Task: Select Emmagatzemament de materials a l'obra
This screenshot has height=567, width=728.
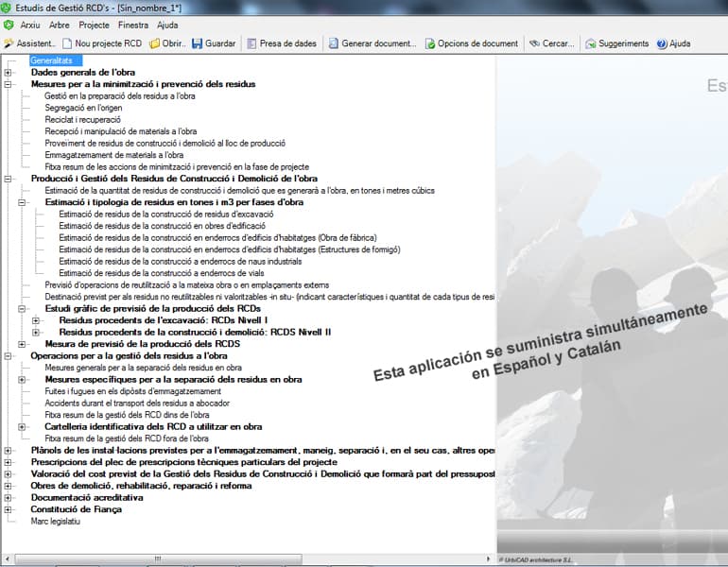Action: (x=113, y=155)
